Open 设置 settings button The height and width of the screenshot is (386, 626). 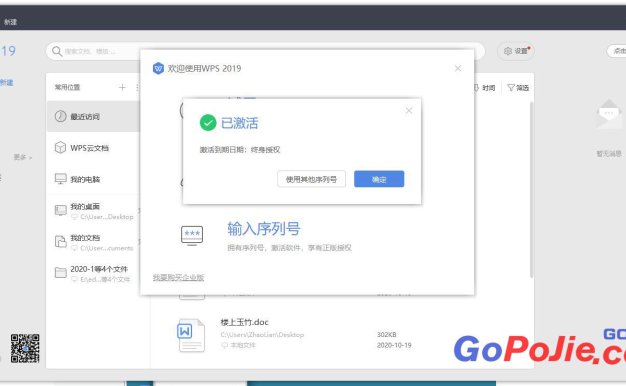[x=516, y=51]
